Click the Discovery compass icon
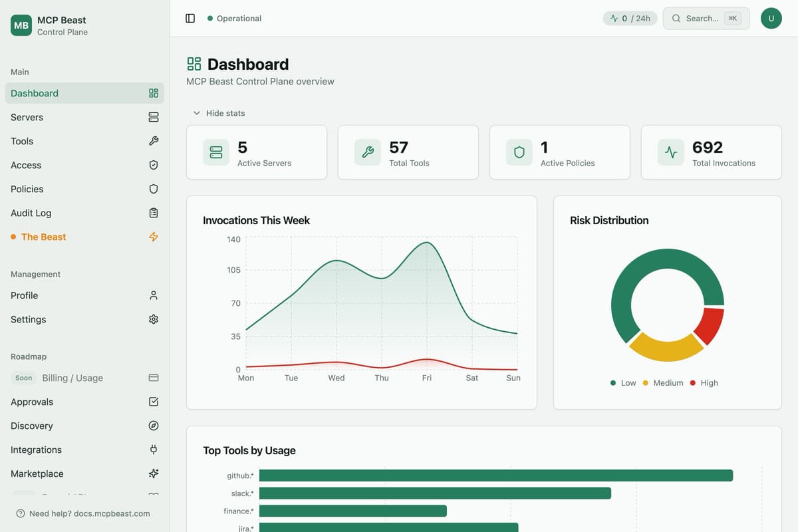This screenshot has height=532, width=798. pyautogui.click(x=154, y=426)
